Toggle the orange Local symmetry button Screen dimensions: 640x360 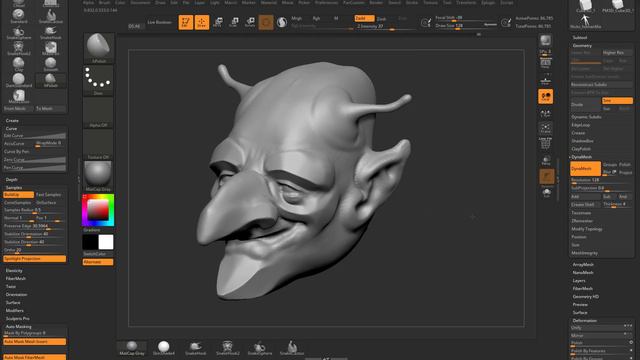pyautogui.click(x=546, y=96)
